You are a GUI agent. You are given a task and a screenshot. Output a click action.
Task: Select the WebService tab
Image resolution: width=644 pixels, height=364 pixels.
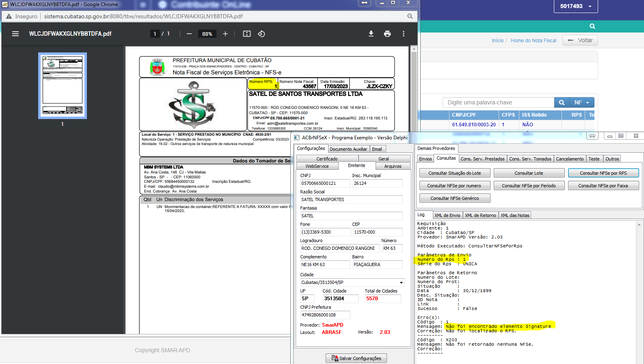coord(317,166)
